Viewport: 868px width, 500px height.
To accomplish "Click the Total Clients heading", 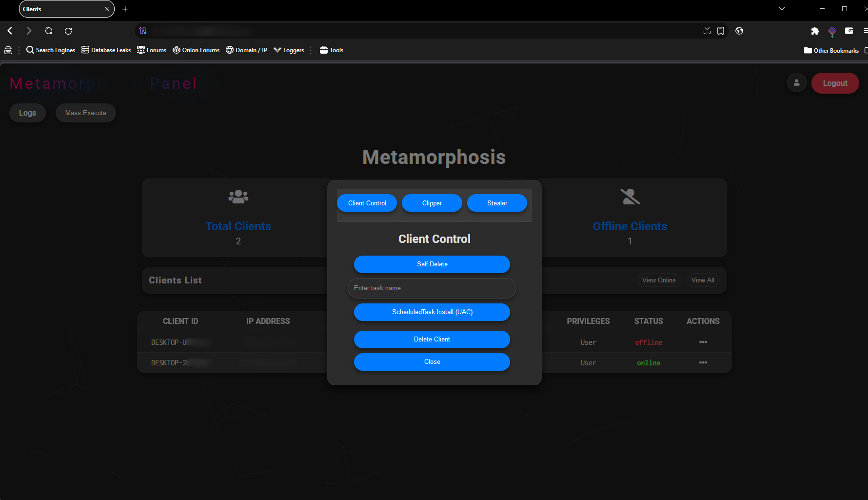I will pyautogui.click(x=238, y=226).
